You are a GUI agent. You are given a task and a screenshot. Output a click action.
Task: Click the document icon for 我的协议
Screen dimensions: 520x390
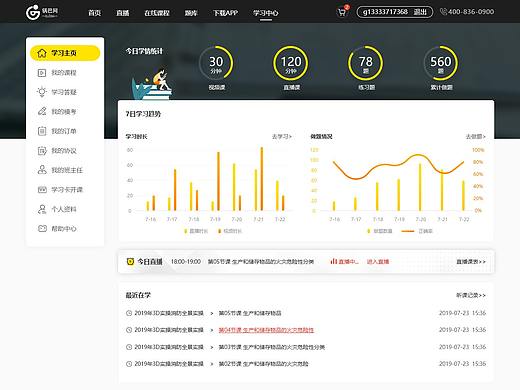click(42, 151)
